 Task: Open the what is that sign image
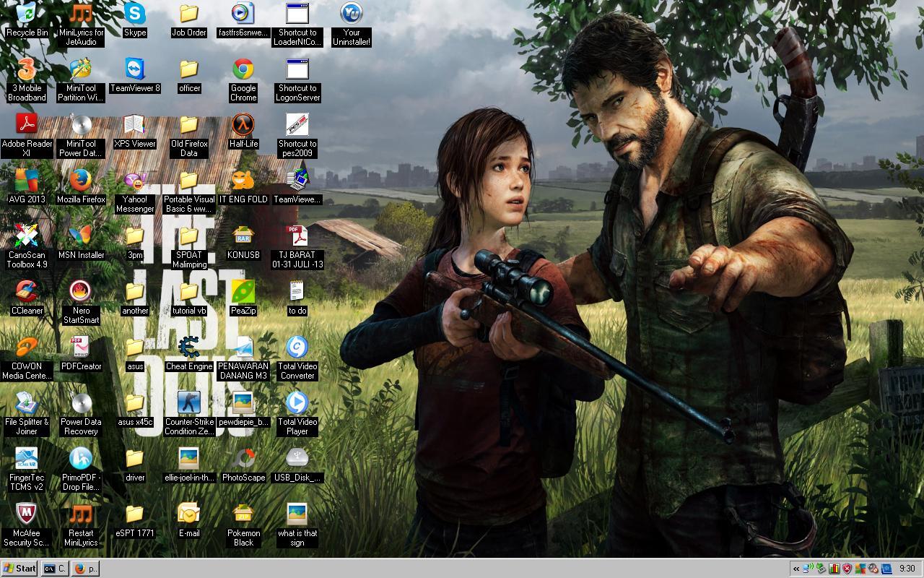coord(297,514)
